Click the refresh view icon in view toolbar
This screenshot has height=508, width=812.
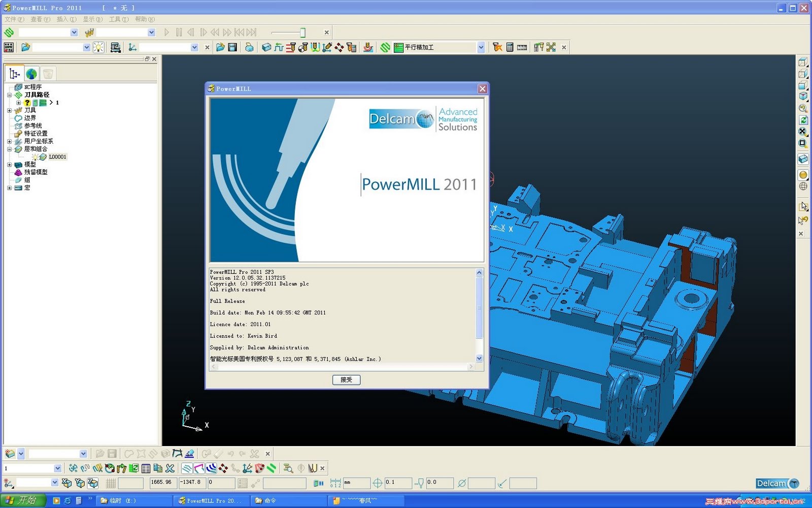803,120
